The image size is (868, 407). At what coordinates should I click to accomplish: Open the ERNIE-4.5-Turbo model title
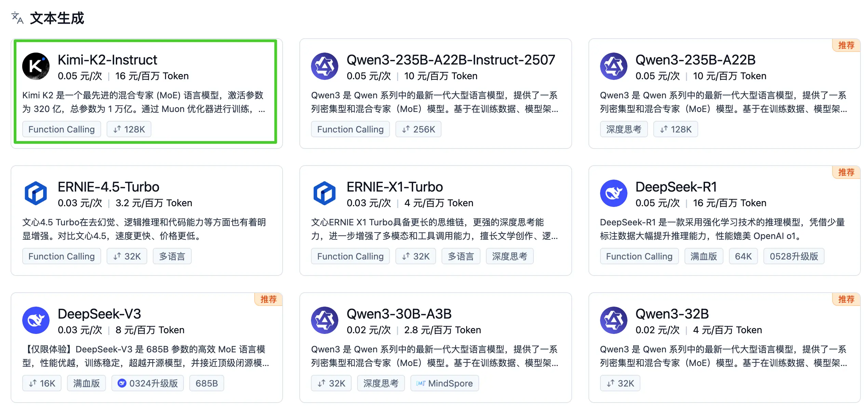pos(108,187)
